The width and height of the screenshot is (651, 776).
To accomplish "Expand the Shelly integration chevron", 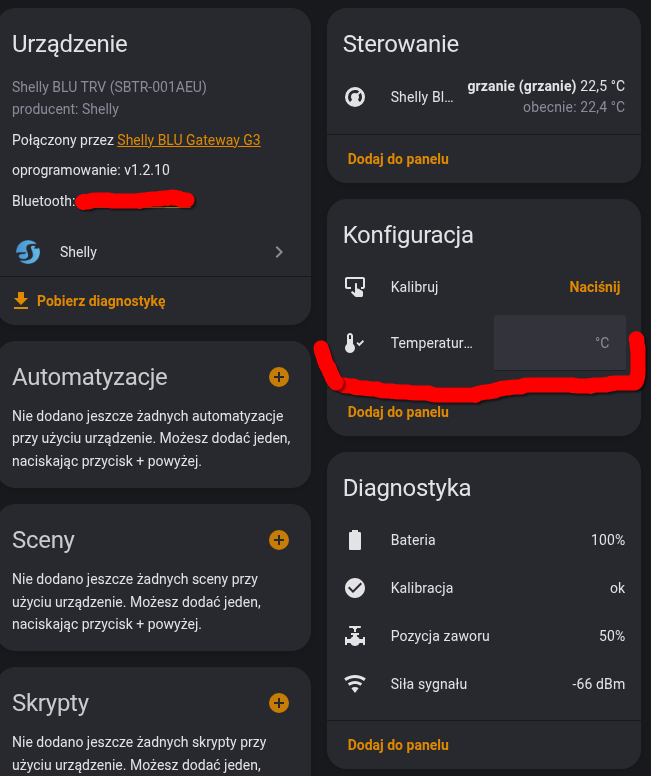I will click(x=279, y=252).
